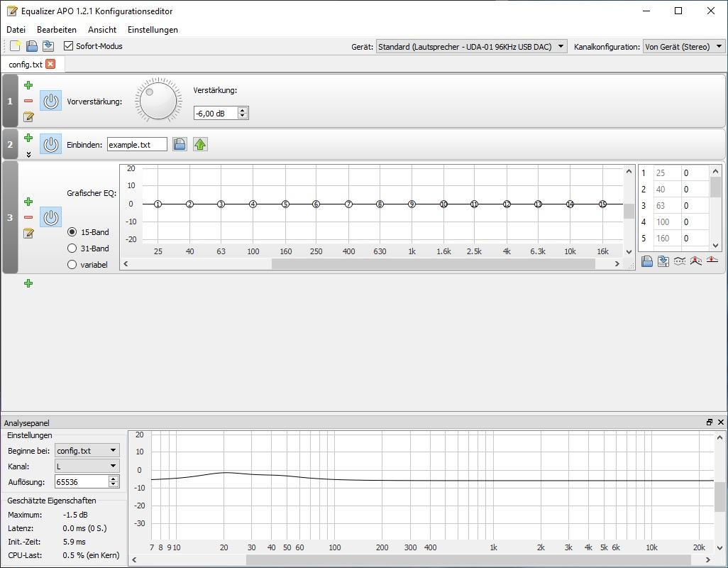Import EQ curve from file icon
This screenshot has height=568, width=728.
tap(646, 261)
